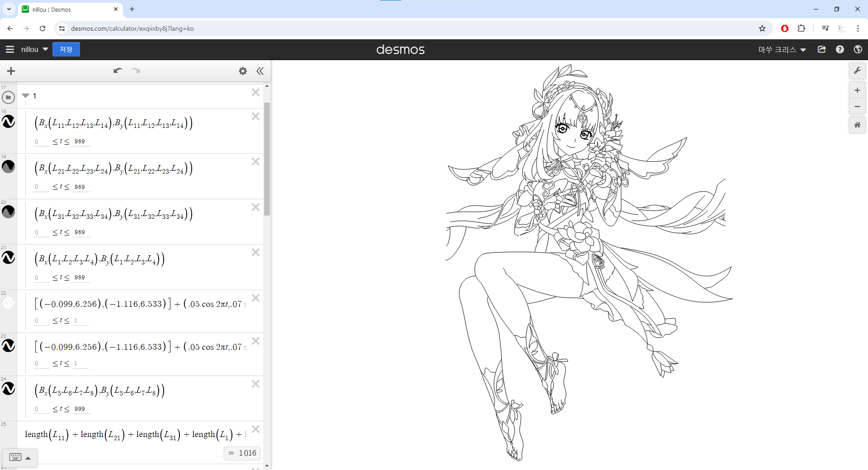Open the graph settings wrench

pos(857,71)
